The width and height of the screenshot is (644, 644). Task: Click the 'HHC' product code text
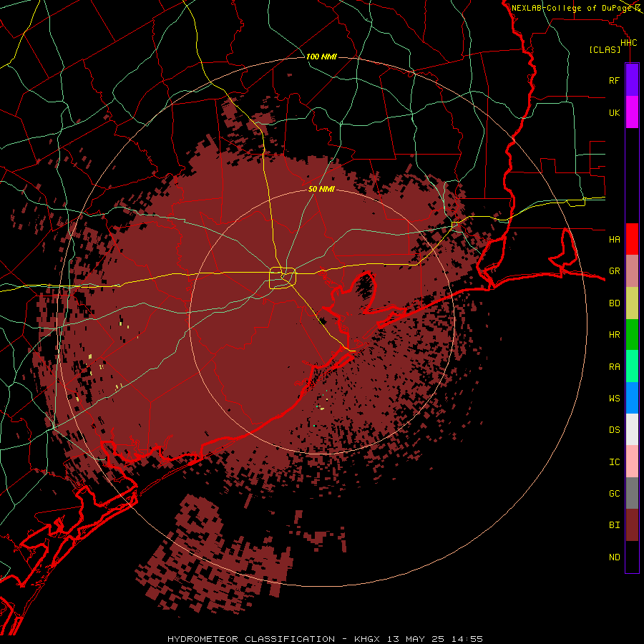pos(628,43)
